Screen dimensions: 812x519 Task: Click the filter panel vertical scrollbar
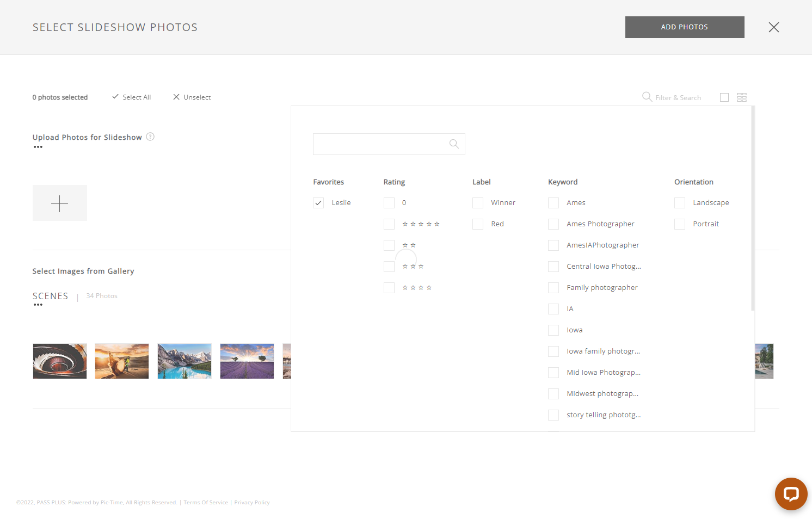pyautogui.click(x=753, y=208)
